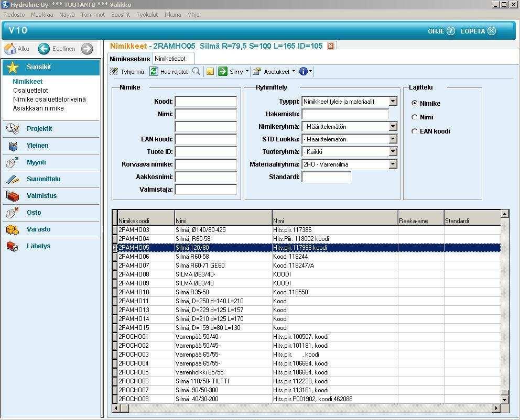This screenshot has width=520, height=420.
Task: Click the Nimikekoodi column header
Action: coord(146,218)
